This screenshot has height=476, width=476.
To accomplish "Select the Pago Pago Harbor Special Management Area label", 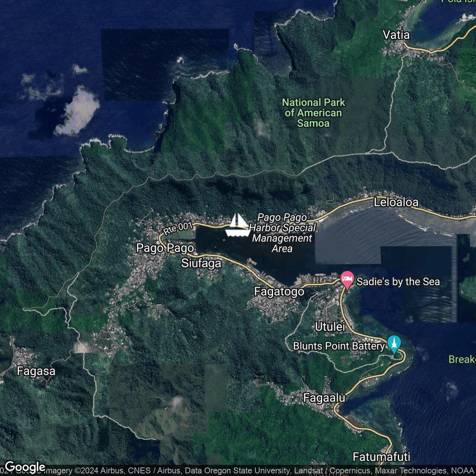I will 282,233.
